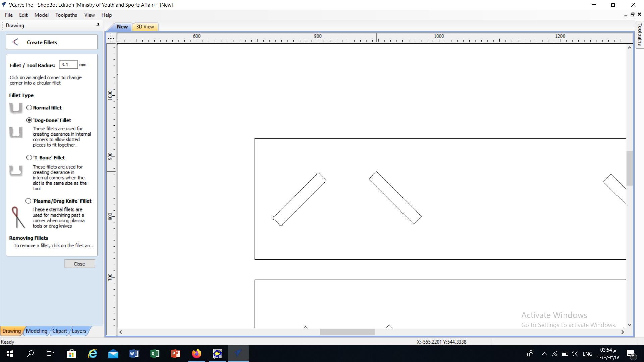Switch to the Layers tab
This screenshot has height=362, width=644.
79,331
